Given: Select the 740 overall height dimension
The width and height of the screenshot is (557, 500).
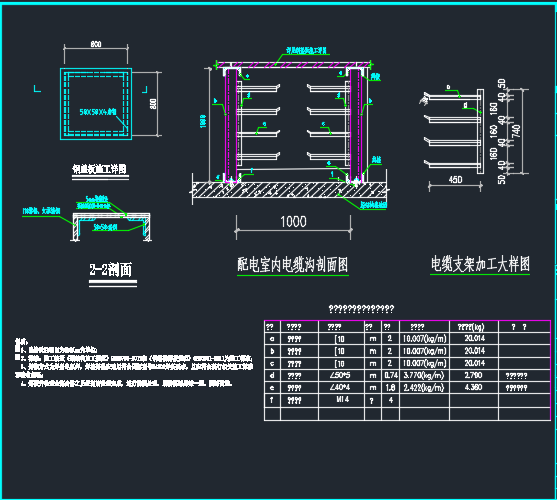Looking at the screenshot, I should point(517,131).
